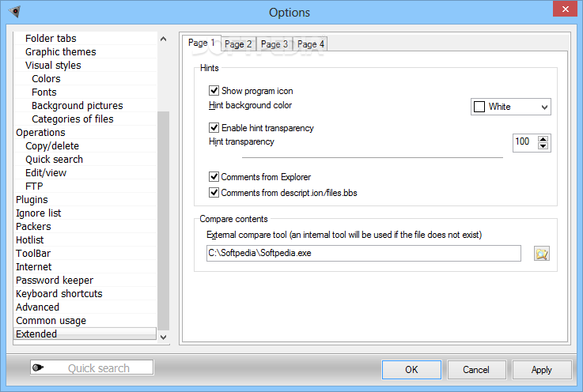This screenshot has width=583, height=392.
Task: Open Edit/view settings
Action: click(85, 172)
